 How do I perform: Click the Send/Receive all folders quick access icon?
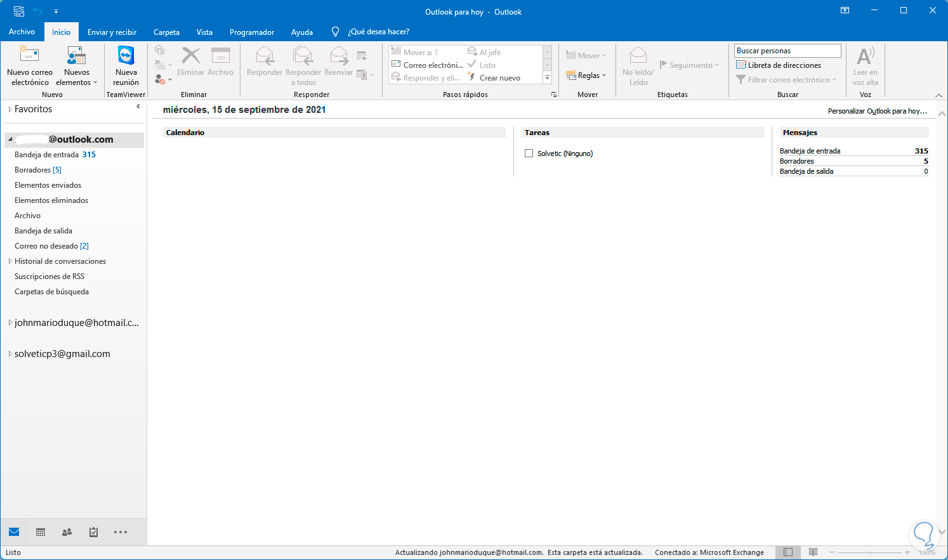19,11
